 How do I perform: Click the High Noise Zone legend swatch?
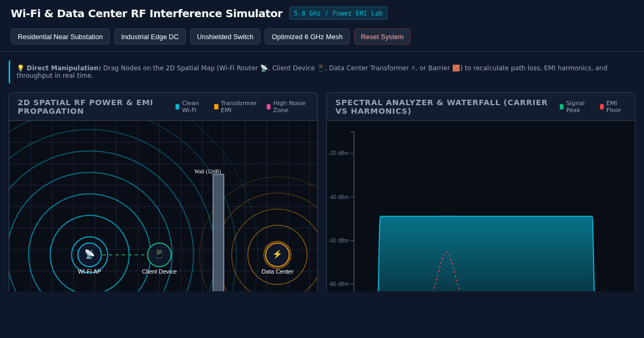tap(268, 107)
